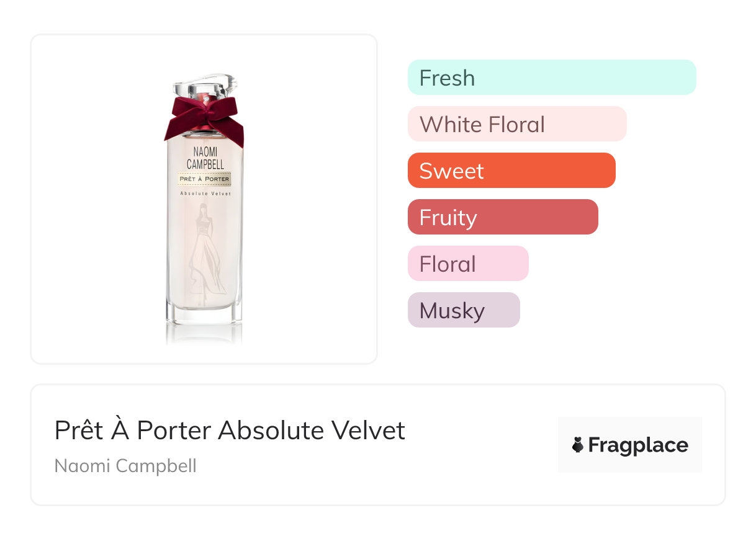Select the Musky accord bar

464,310
